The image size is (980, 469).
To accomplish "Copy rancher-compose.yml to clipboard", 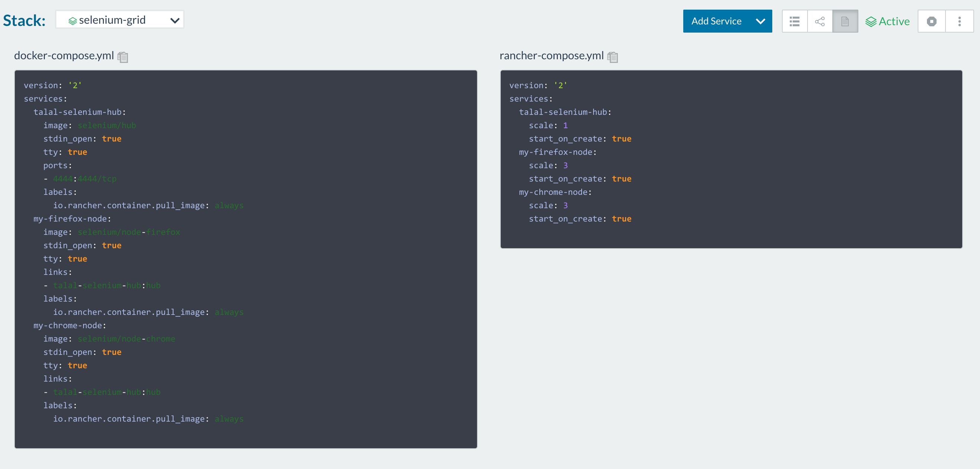I will coord(612,57).
